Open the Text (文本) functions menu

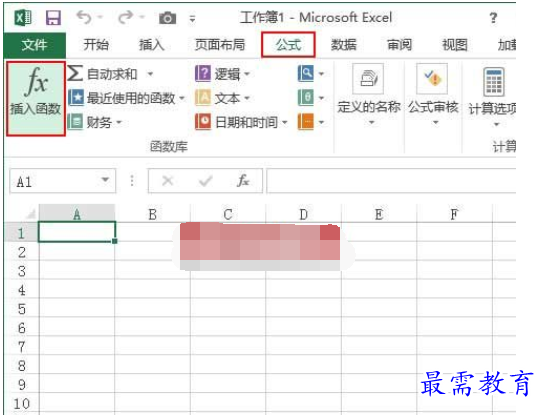223,98
